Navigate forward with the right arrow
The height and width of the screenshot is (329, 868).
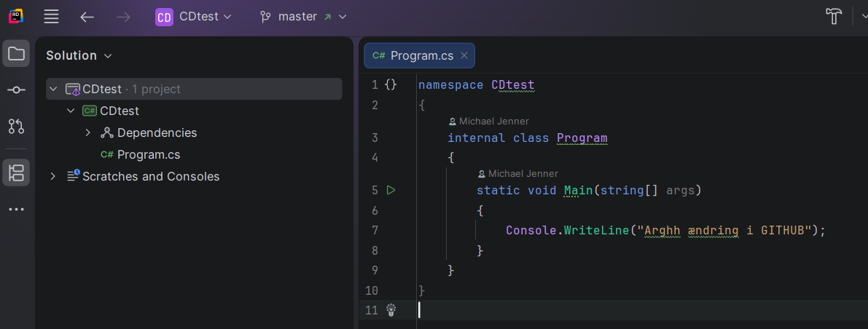[x=123, y=17]
